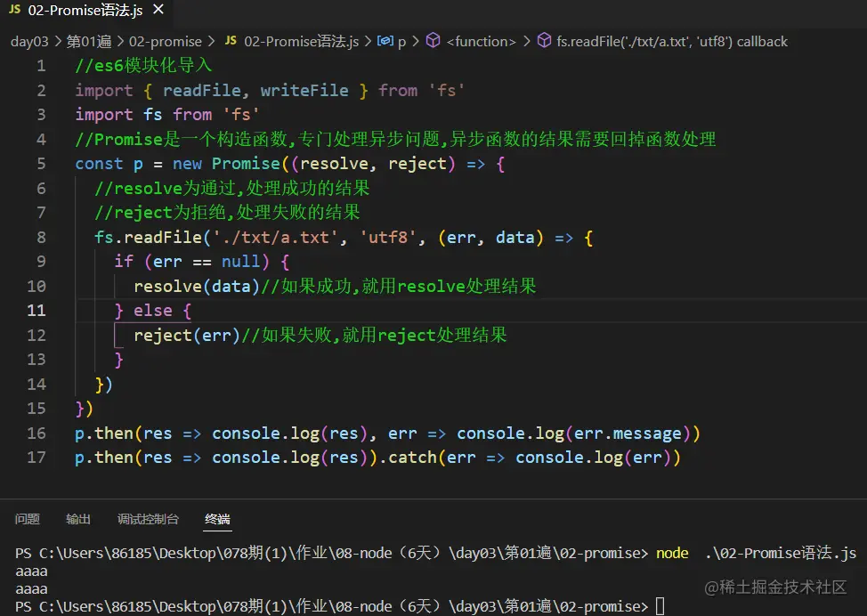Click line number 11 in gutter
The width and height of the screenshot is (867, 616).
[x=36, y=310]
